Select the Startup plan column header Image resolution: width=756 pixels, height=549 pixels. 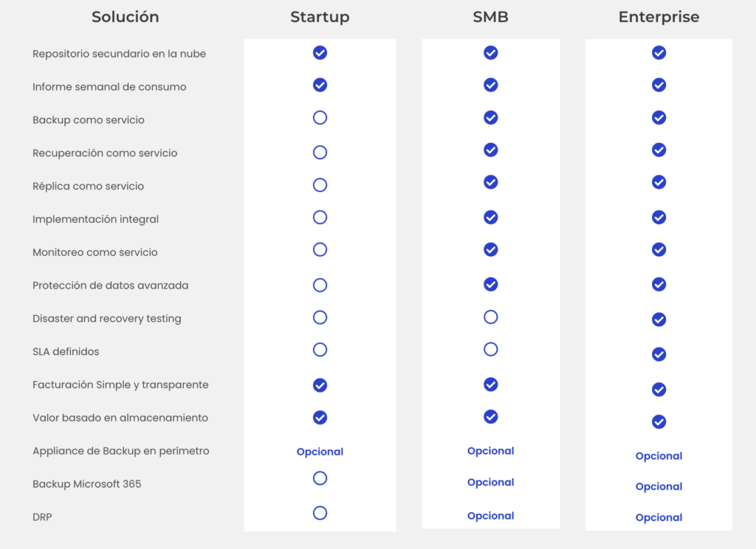(x=320, y=17)
